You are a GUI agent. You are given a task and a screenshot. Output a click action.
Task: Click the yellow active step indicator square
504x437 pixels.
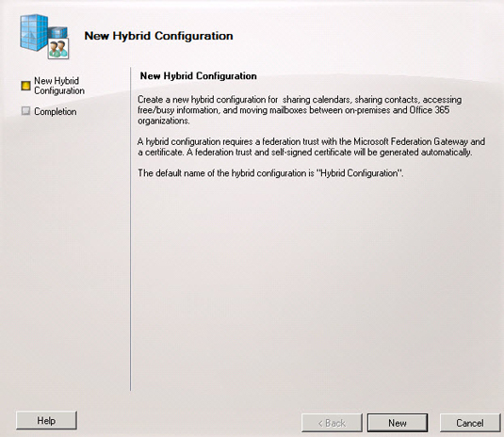(x=25, y=86)
